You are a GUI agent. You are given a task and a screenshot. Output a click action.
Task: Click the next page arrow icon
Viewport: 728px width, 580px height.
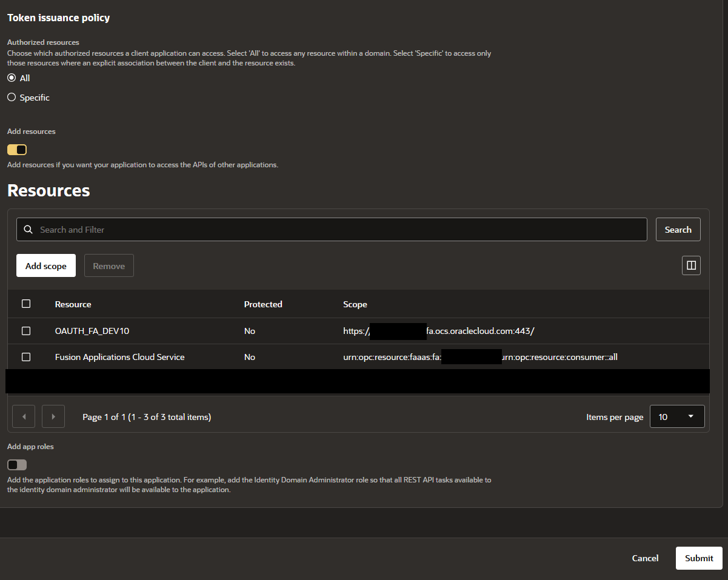53,416
